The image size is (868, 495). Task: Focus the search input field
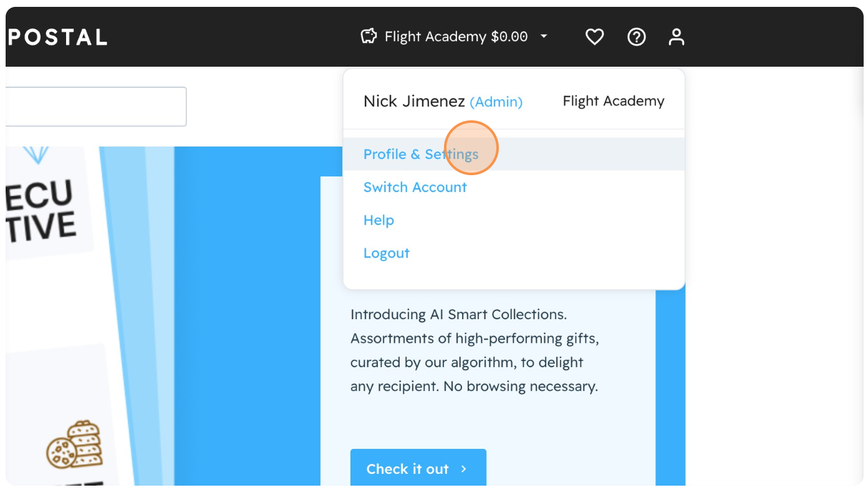[96, 107]
